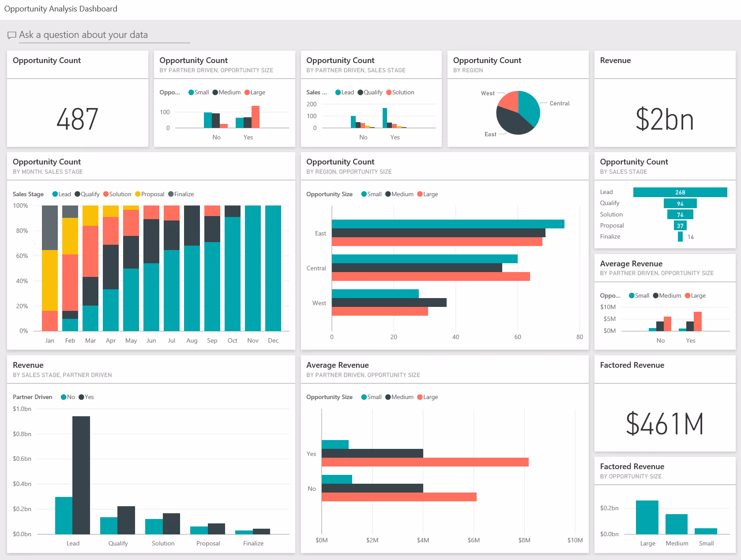Click the teal Lead data bar showing 268
Image resolution: width=741 pixels, height=560 pixels.
pyautogui.click(x=680, y=192)
